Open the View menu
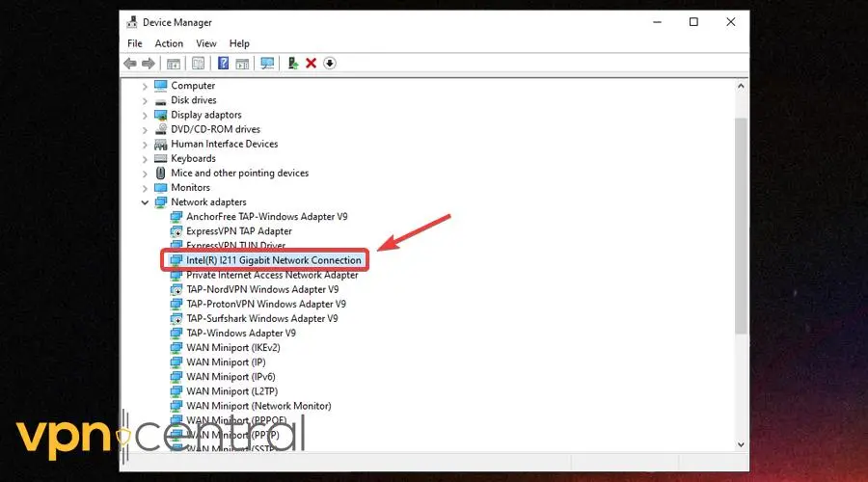This screenshot has height=482, width=868. (x=206, y=43)
